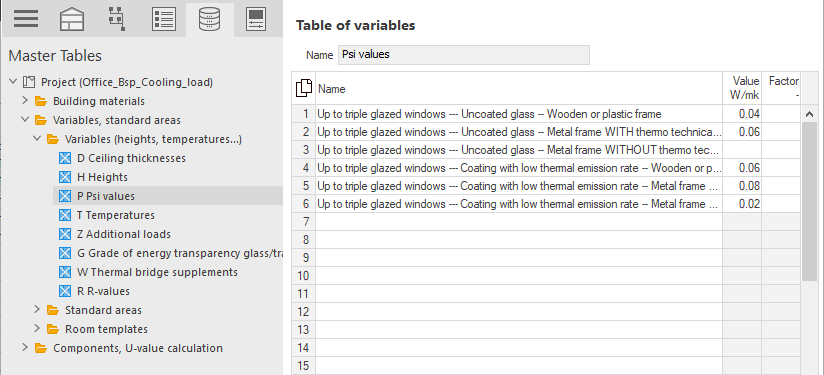824x375 pixels.
Task: Click the copy table icon
Action: pyautogui.click(x=304, y=88)
